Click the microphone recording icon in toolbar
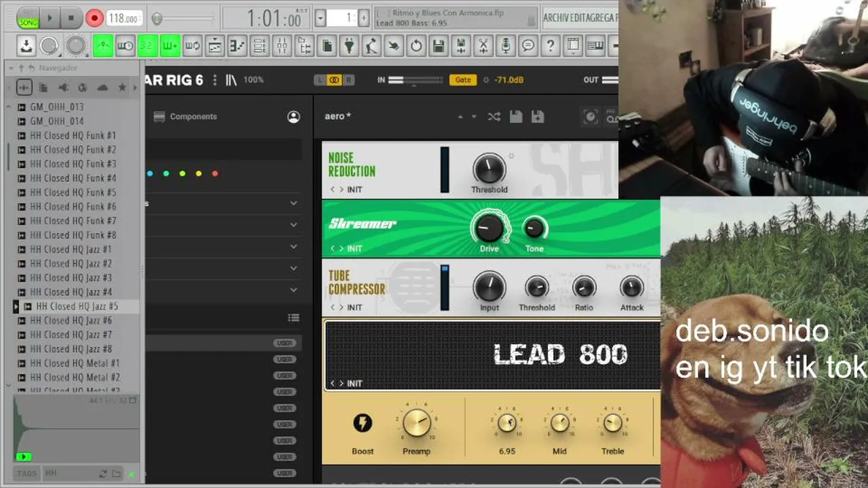Screen dimensions: 868x488 [x=506, y=46]
